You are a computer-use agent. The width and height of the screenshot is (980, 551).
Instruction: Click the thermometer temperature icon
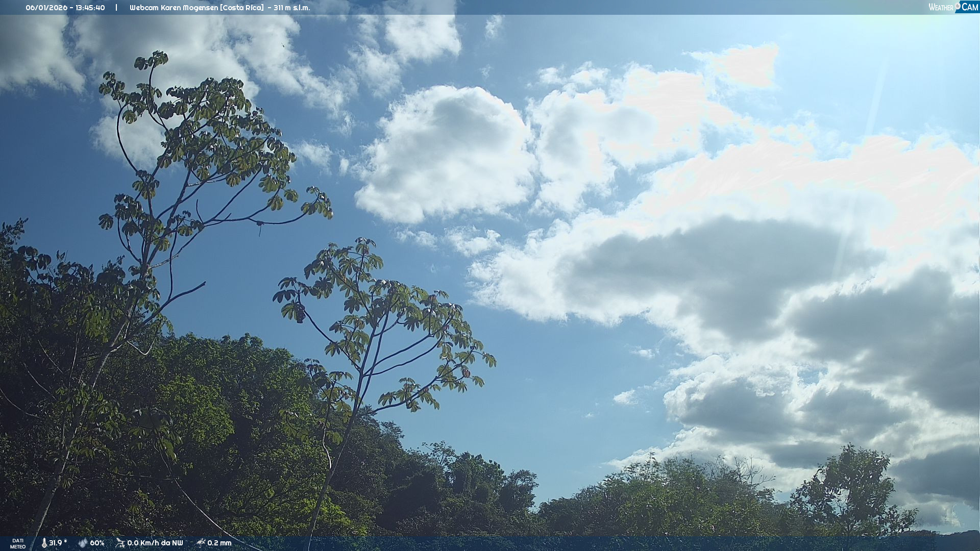pyautogui.click(x=44, y=543)
